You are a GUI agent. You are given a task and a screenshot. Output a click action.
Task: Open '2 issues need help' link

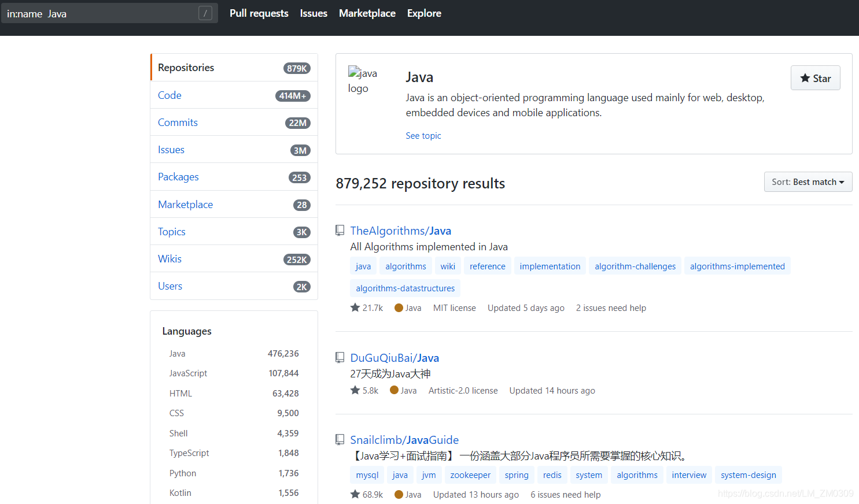click(611, 308)
